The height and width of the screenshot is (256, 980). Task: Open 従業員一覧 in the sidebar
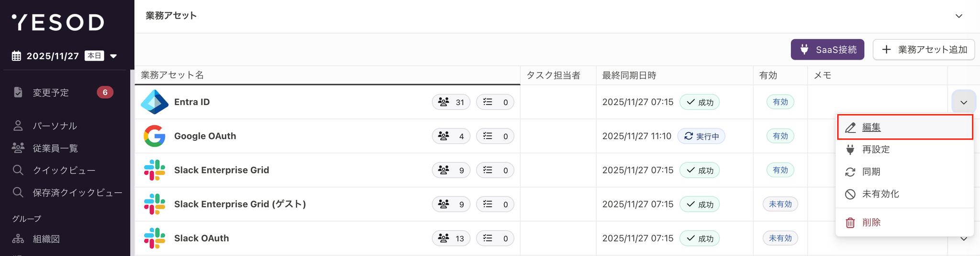point(55,148)
